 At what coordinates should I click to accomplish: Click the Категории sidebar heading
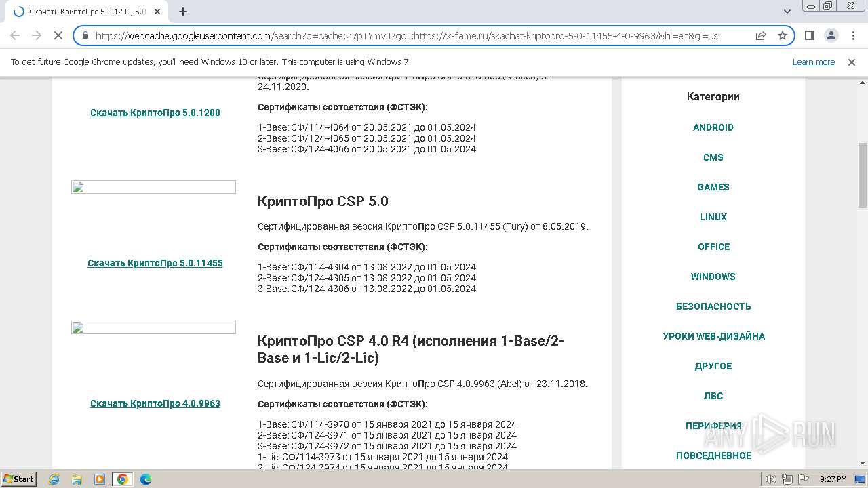point(713,96)
